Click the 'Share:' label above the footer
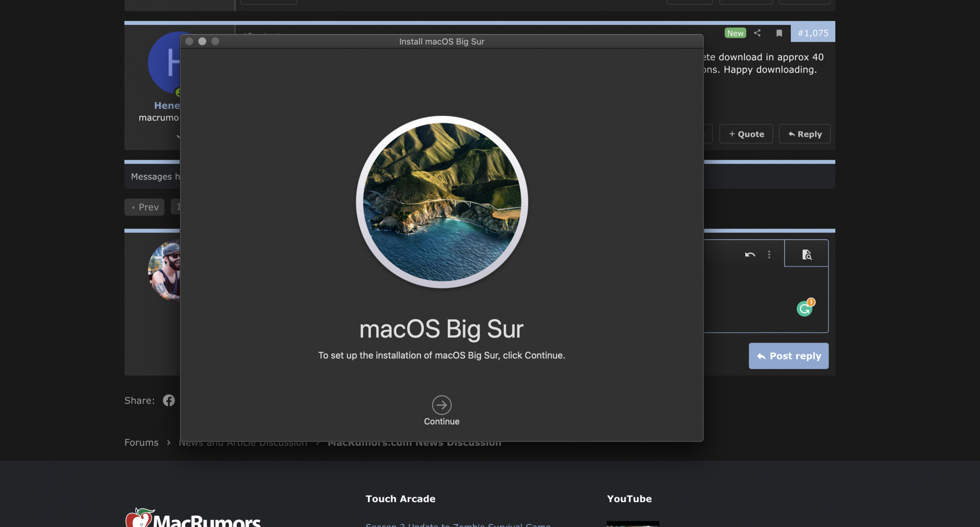Screen dimensions: 980x527 tap(140, 401)
